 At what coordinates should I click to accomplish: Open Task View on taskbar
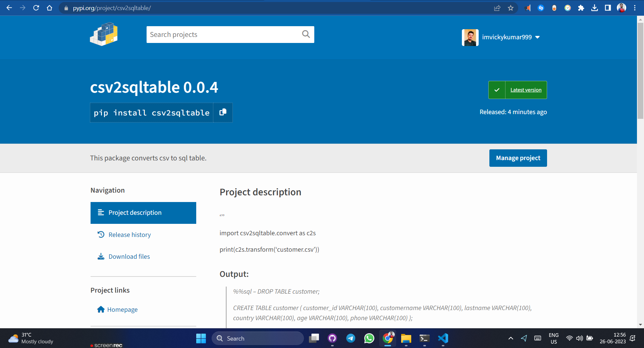pos(314,338)
